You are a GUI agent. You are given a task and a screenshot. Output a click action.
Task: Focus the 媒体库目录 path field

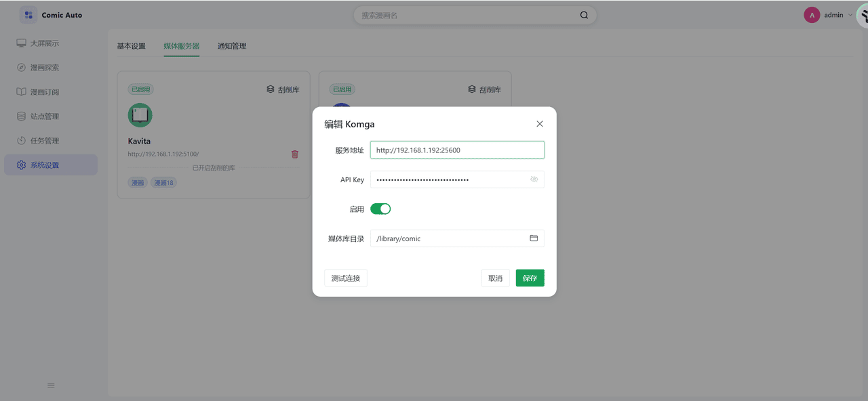[457, 238]
